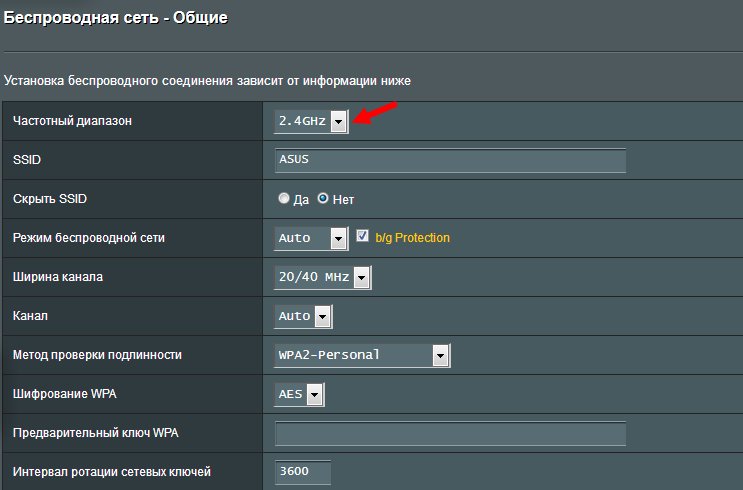Click the Беспроводная сеть - Общие heading
Viewport: 743px width, 490px height.
116,18
